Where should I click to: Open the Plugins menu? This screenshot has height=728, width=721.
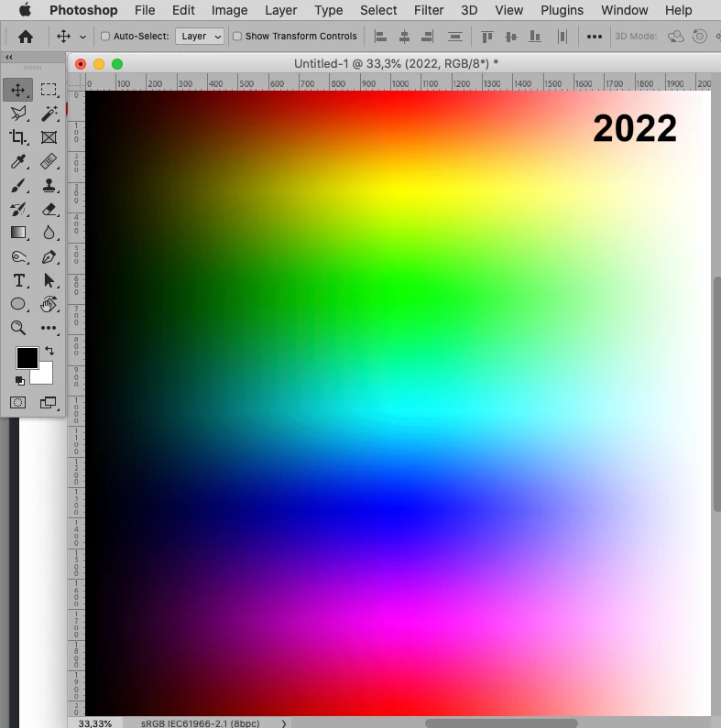563,10
